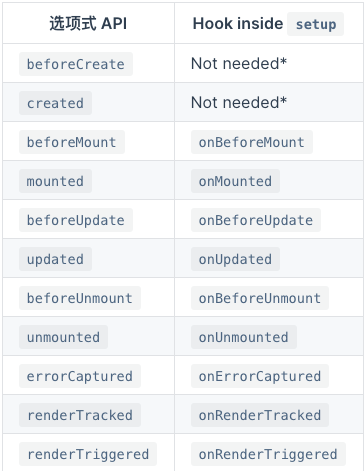Click the updated code tag
The image size is (364, 471).
pyautogui.click(x=55, y=259)
